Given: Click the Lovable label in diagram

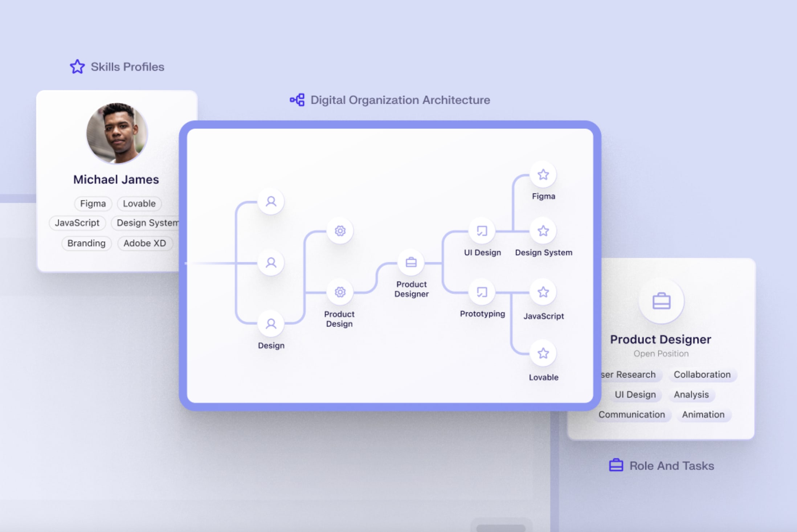Looking at the screenshot, I should click(x=544, y=377).
